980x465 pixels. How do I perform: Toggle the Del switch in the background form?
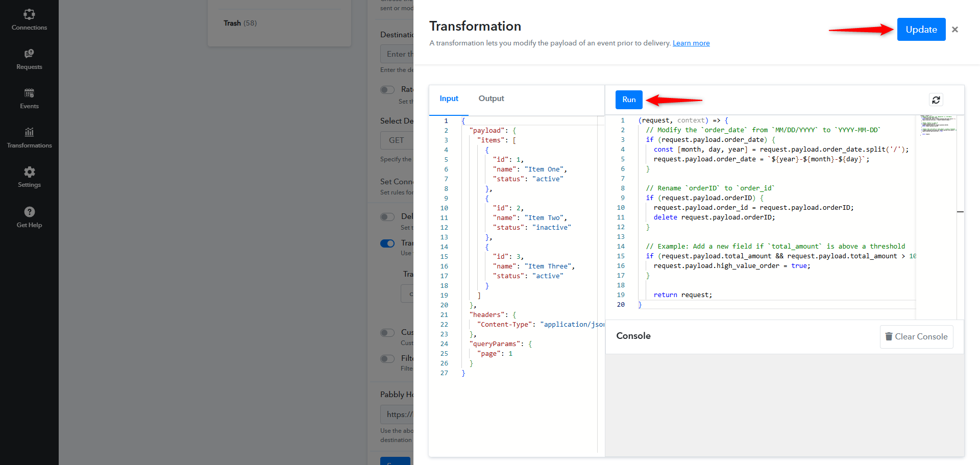(387, 217)
